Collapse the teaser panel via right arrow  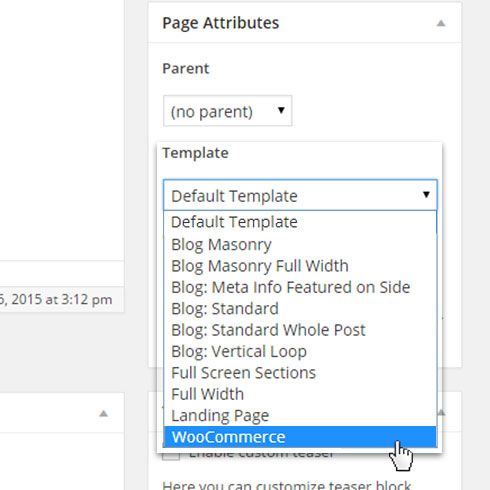click(441, 412)
